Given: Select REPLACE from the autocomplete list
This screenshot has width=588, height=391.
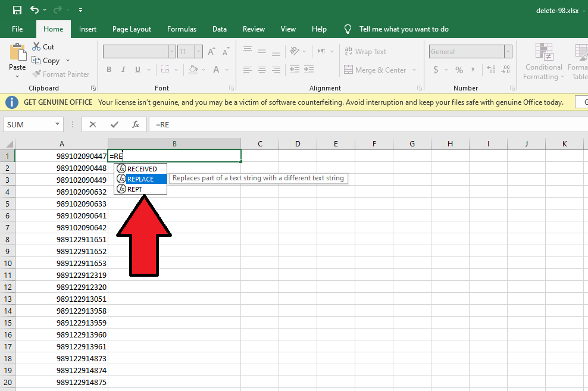Looking at the screenshot, I should tap(140, 179).
